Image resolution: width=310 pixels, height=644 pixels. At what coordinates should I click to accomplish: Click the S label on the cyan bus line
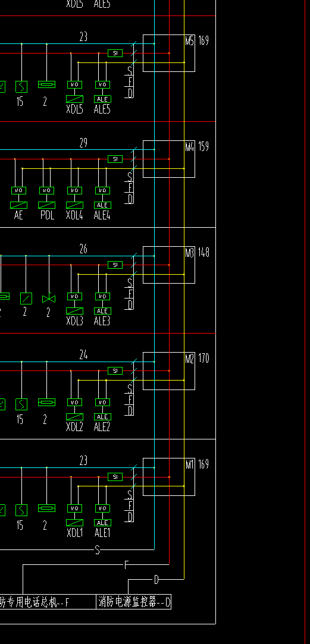(98, 550)
